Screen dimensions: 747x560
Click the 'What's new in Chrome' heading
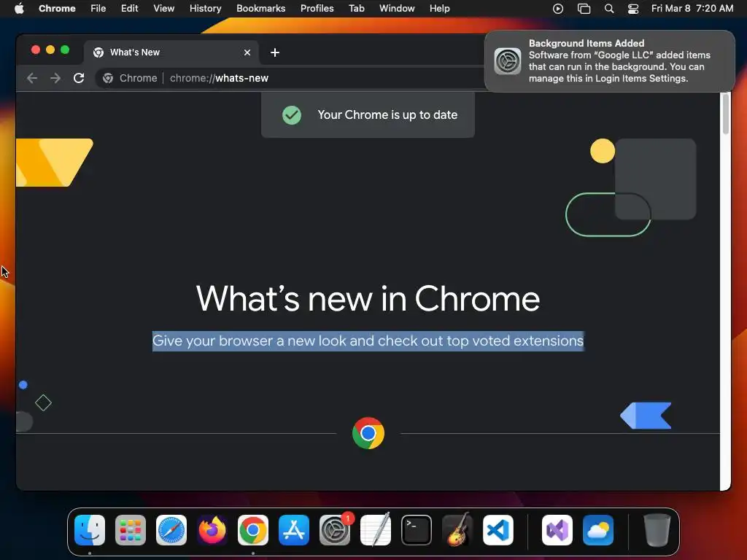pyautogui.click(x=368, y=299)
